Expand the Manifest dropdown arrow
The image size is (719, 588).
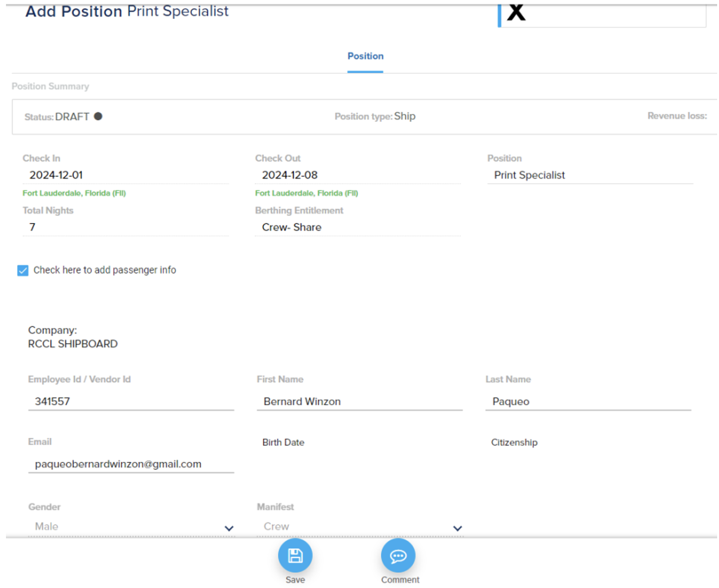point(458,528)
